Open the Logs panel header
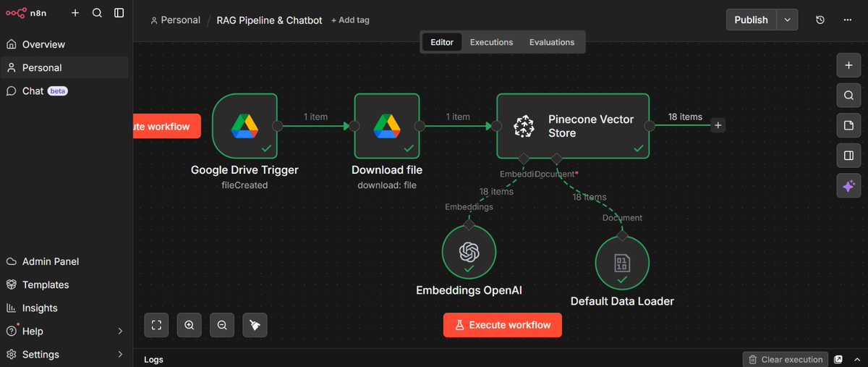The height and width of the screenshot is (367, 868). 153,359
